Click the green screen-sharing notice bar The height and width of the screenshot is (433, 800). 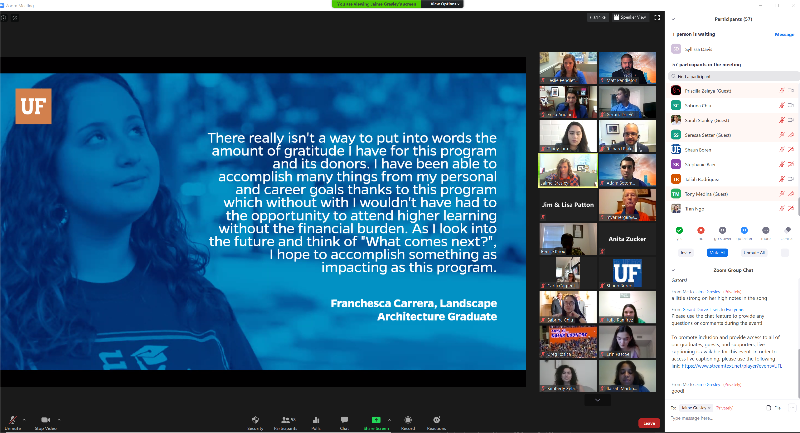click(377, 4)
